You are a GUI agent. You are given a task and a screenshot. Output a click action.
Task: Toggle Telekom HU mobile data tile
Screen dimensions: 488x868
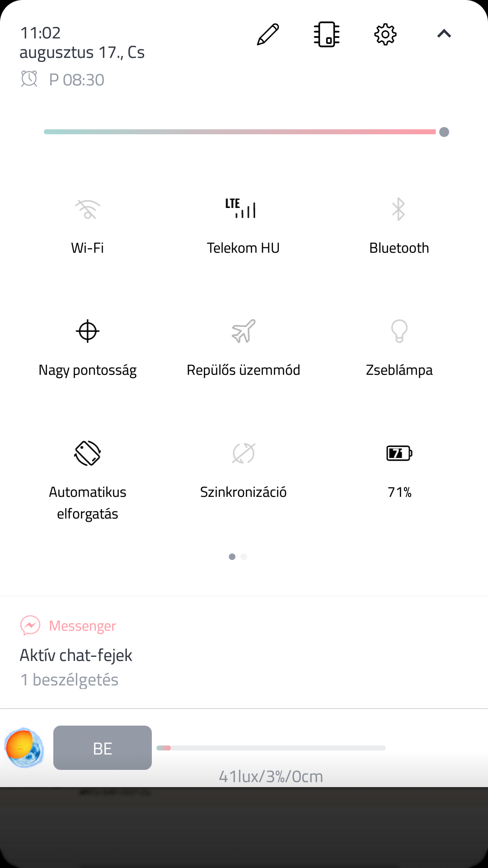(243, 209)
